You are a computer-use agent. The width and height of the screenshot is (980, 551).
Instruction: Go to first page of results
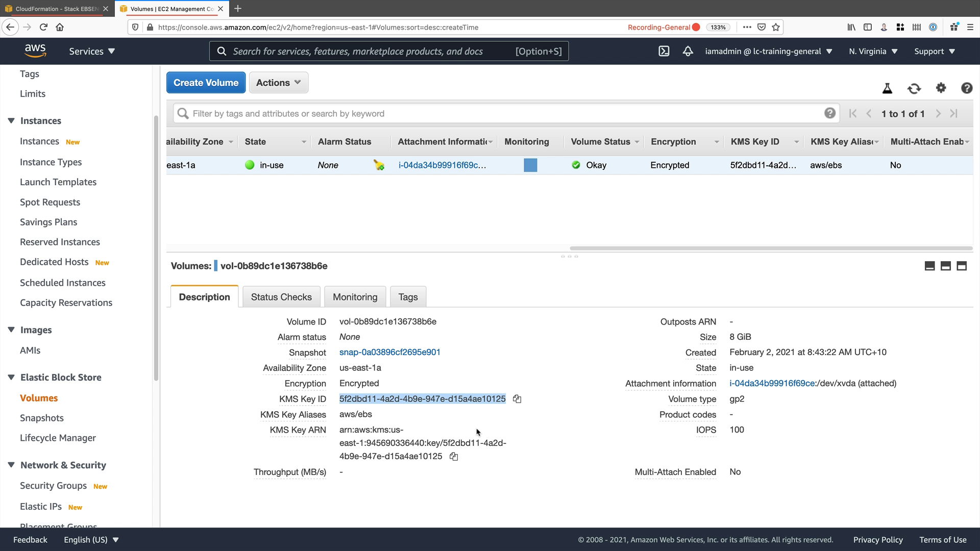852,114
